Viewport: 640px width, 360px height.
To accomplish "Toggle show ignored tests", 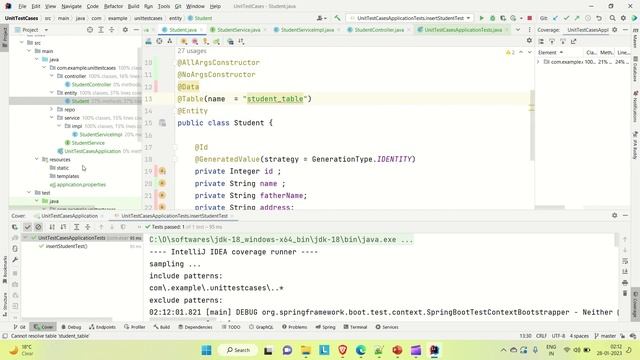I will point(38,227).
